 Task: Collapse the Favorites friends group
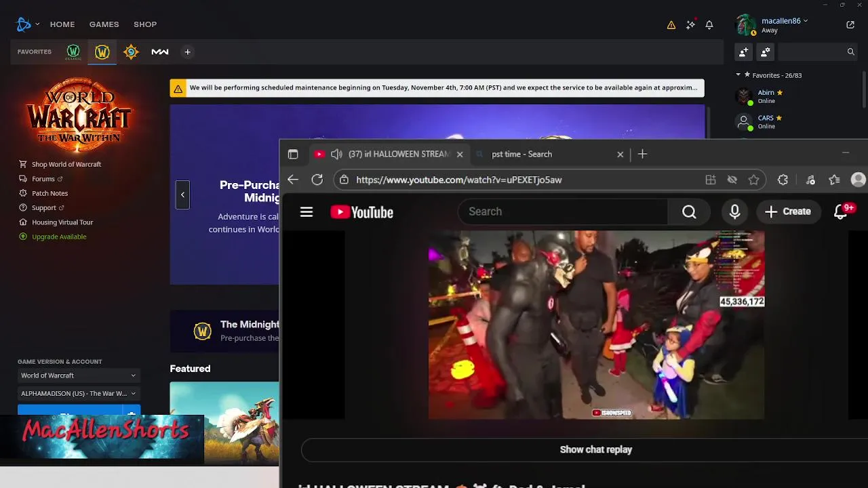pos(738,75)
